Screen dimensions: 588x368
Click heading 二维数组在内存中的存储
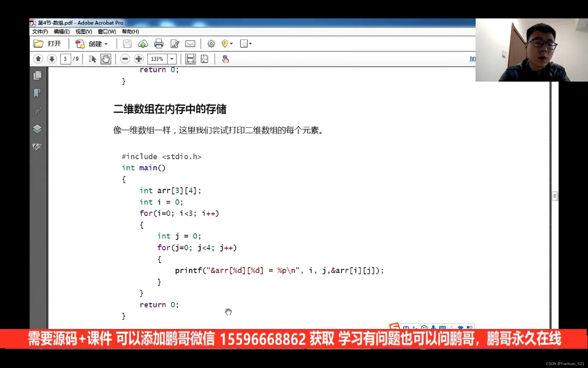[x=170, y=109]
